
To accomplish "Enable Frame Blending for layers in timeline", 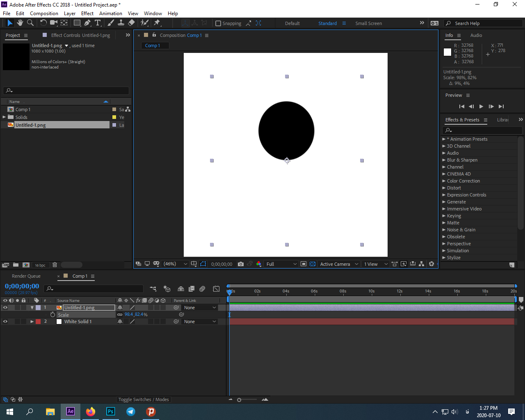I will click(191, 289).
